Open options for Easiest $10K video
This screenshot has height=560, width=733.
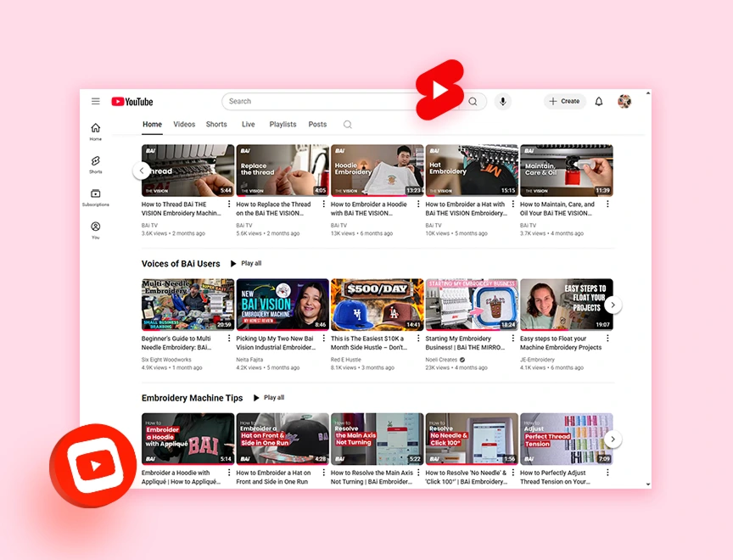click(418, 338)
